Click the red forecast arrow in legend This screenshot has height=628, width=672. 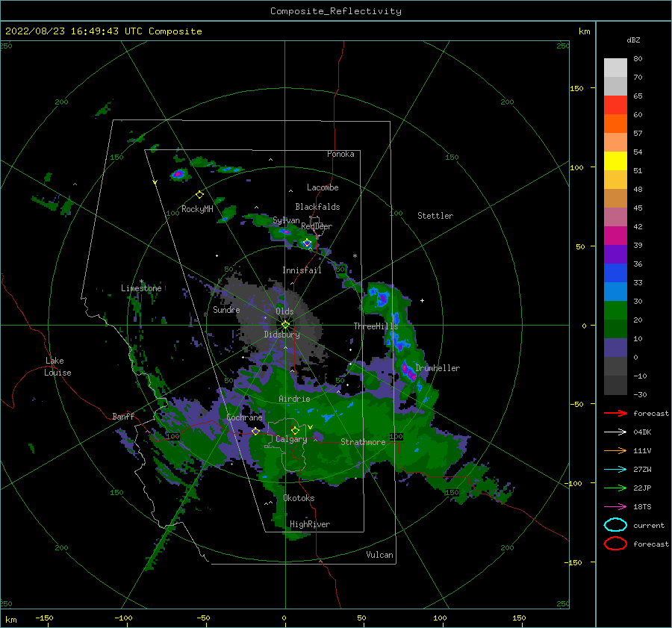(x=615, y=413)
